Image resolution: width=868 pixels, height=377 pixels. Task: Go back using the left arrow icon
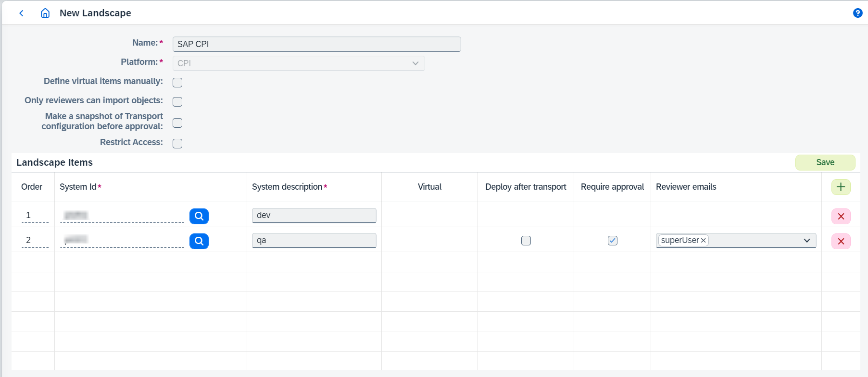tap(21, 13)
